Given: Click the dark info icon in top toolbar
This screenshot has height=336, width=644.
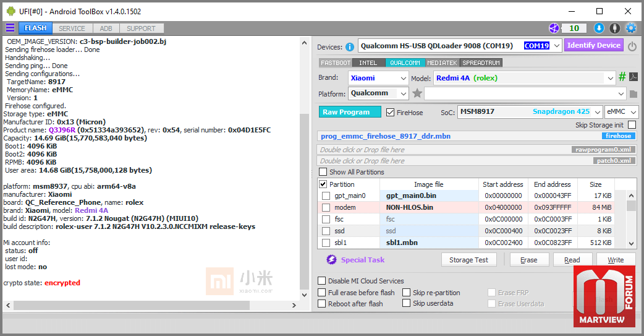Looking at the screenshot, I should pyautogui.click(x=614, y=28).
